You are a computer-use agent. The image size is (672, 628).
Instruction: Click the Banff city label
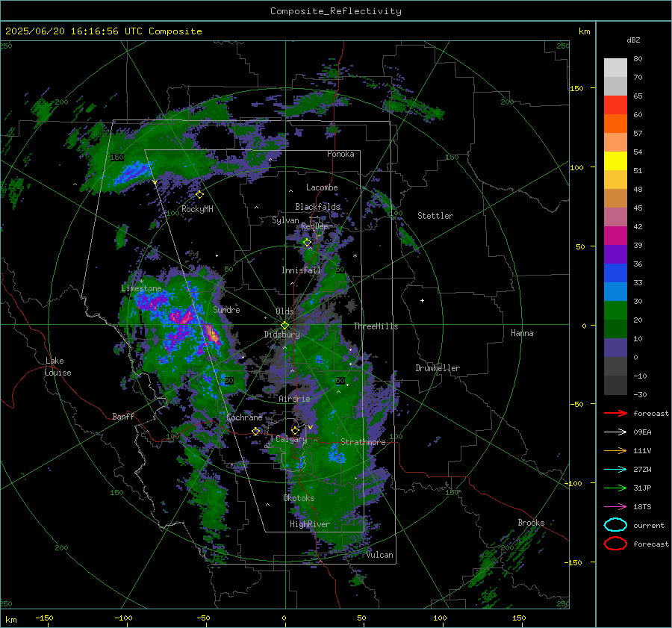coord(123,416)
